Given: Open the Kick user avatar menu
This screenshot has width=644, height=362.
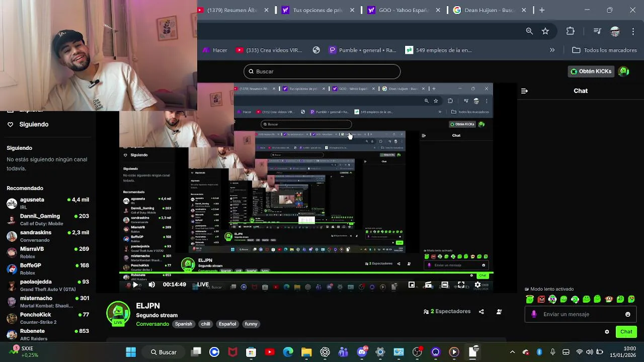Looking at the screenshot, I should point(624,71).
